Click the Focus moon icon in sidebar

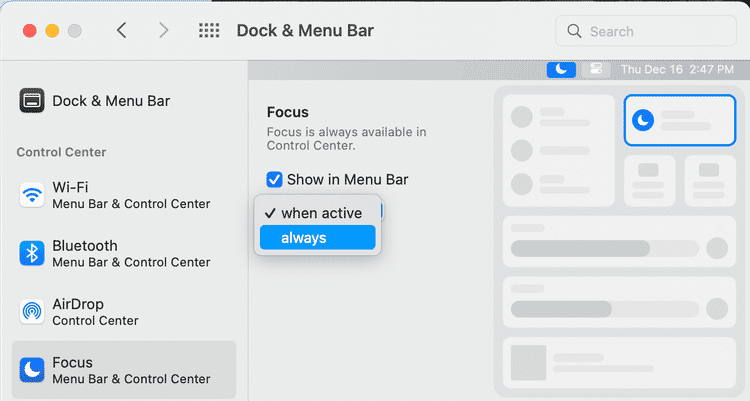coord(33,370)
